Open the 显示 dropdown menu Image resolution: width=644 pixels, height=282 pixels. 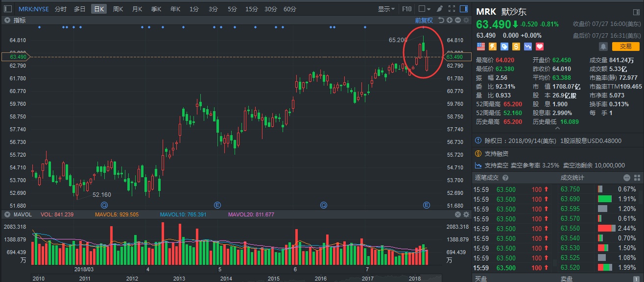(386, 9)
